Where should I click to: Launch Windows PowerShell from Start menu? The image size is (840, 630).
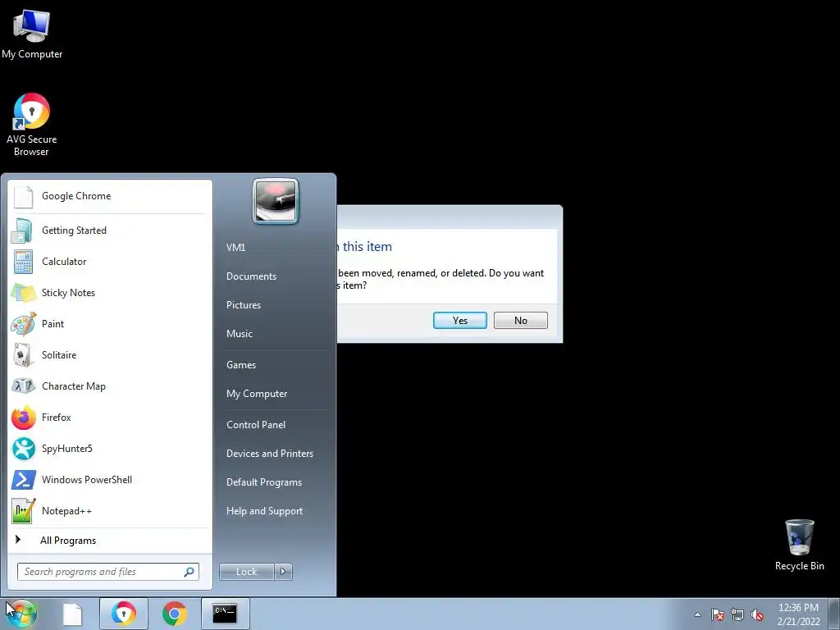coord(109,479)
